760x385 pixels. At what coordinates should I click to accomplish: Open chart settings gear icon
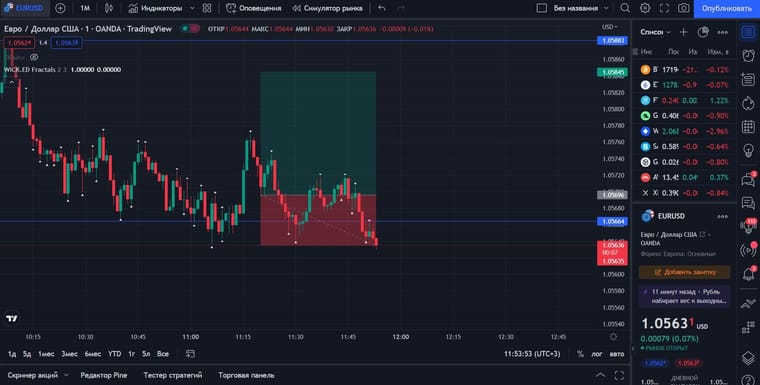(x=645, y=8)
